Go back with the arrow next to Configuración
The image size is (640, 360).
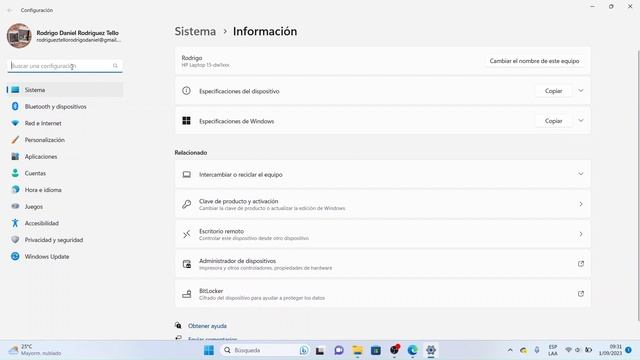tap(10, 10)
